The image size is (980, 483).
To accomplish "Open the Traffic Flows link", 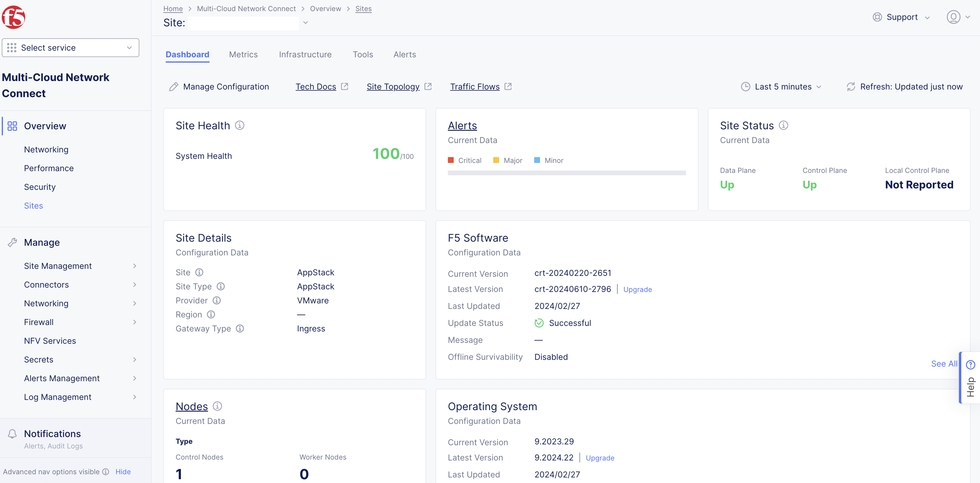I will [475, 87].
